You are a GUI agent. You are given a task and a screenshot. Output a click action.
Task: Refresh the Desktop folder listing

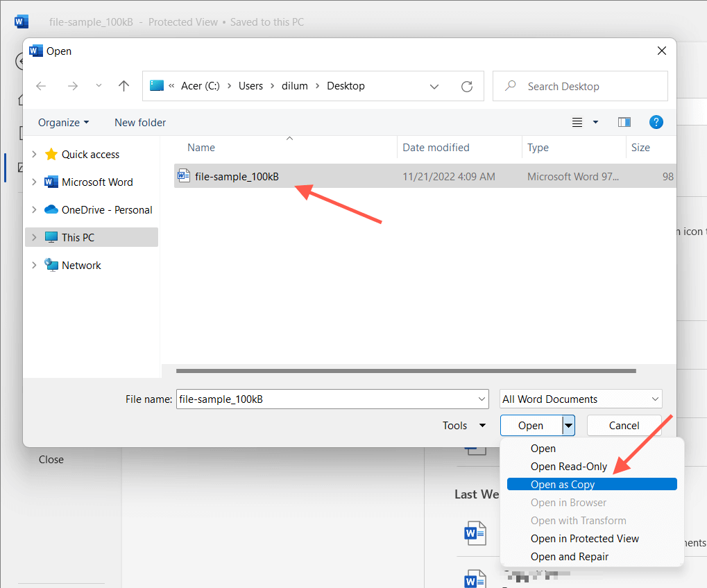(x=467, y=86)
